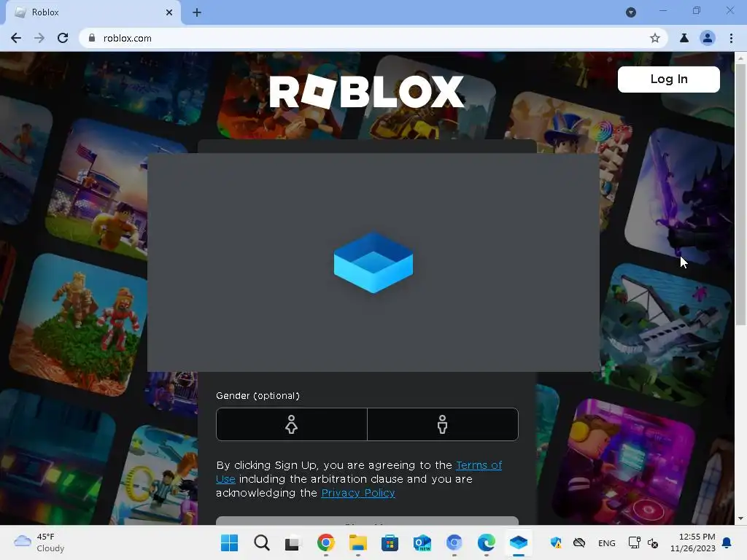Switch to the blue box app on taskbar

(519, 542)
